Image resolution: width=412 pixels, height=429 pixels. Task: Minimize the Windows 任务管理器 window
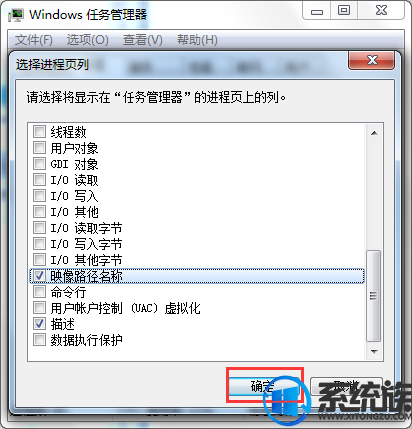(317, 12)
